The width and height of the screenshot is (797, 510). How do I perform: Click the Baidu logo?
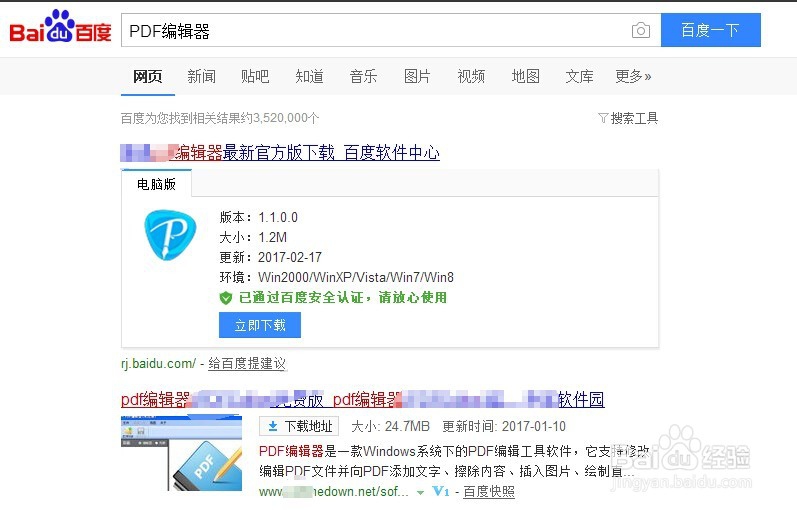[60, 26]
